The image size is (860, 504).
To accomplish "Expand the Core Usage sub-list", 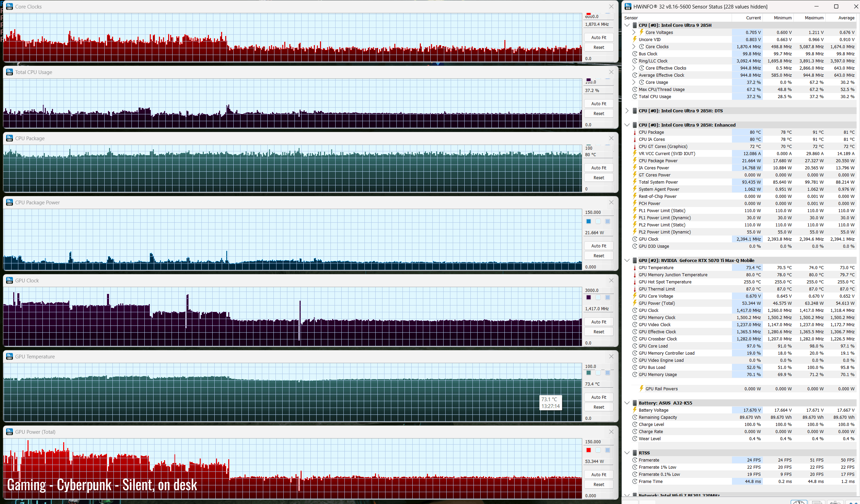I will [x=634, y=82].
